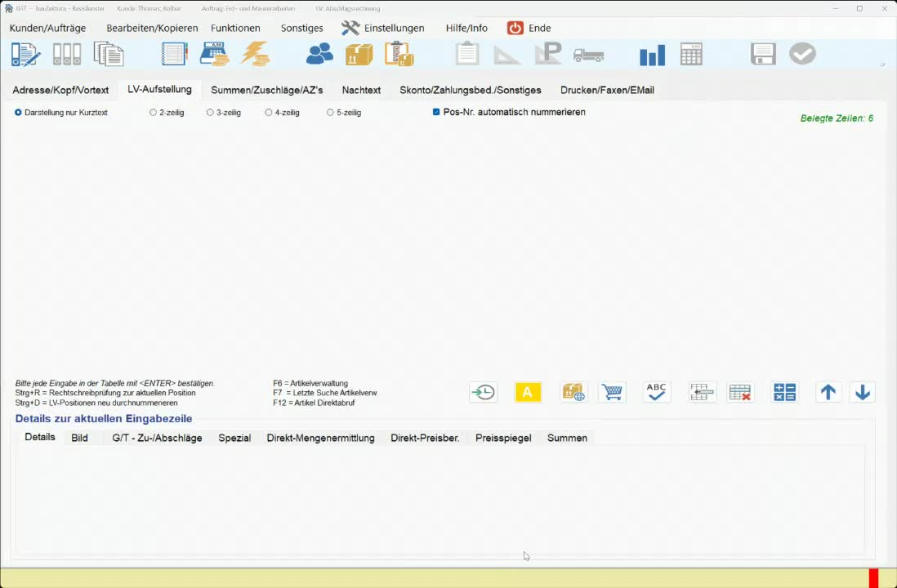This screenshot has height=588, width=897.
Task: Open the blue bar chart statistics icon
Action: tap(652, 55)
